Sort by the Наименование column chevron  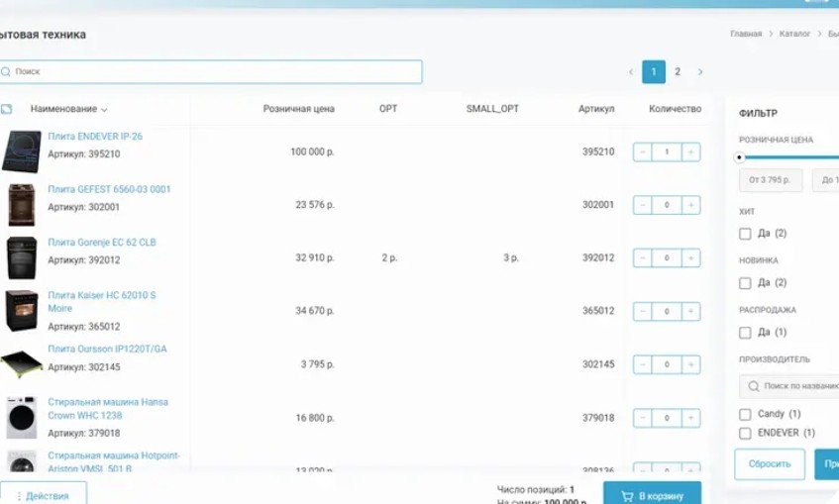(104, 110)
